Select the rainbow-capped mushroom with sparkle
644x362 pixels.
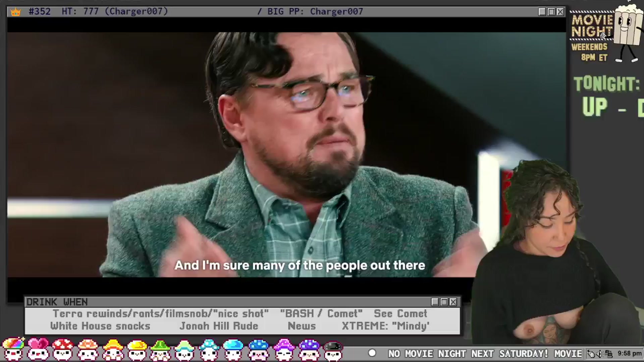click(x=13, y=349)
